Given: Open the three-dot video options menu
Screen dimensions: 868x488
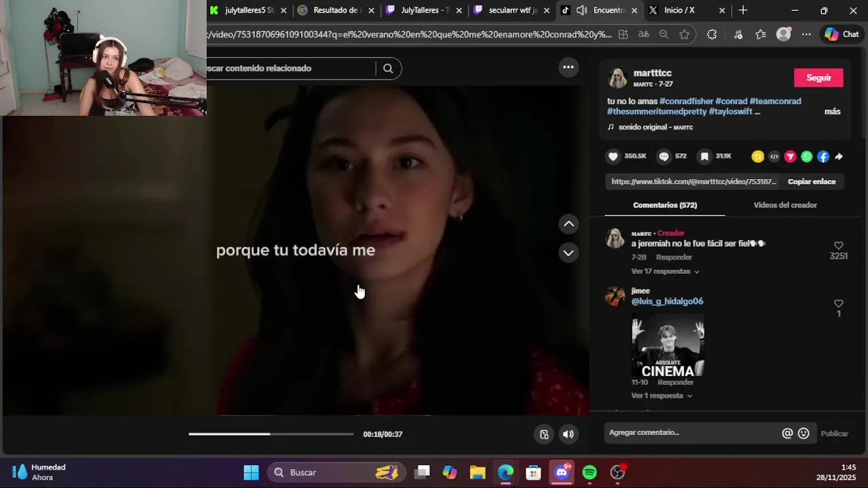Looking at the screenshot, I should click(x=568, y=67).
